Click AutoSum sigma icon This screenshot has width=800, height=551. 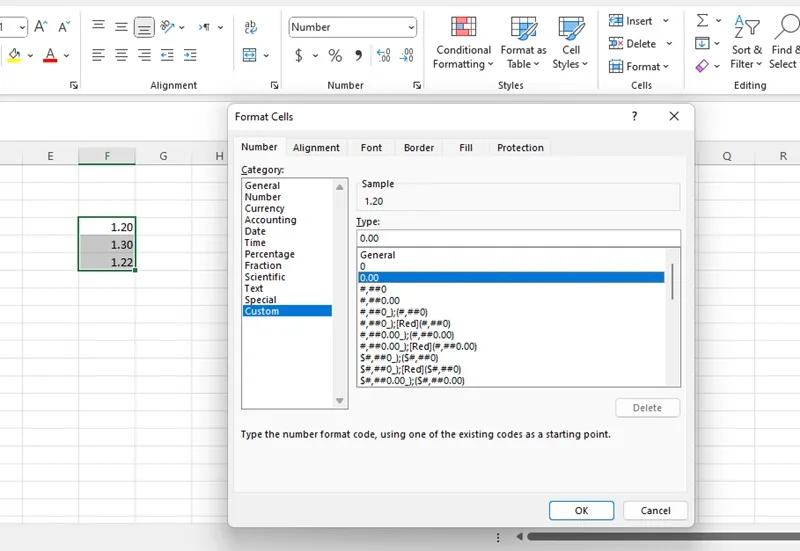703,21
